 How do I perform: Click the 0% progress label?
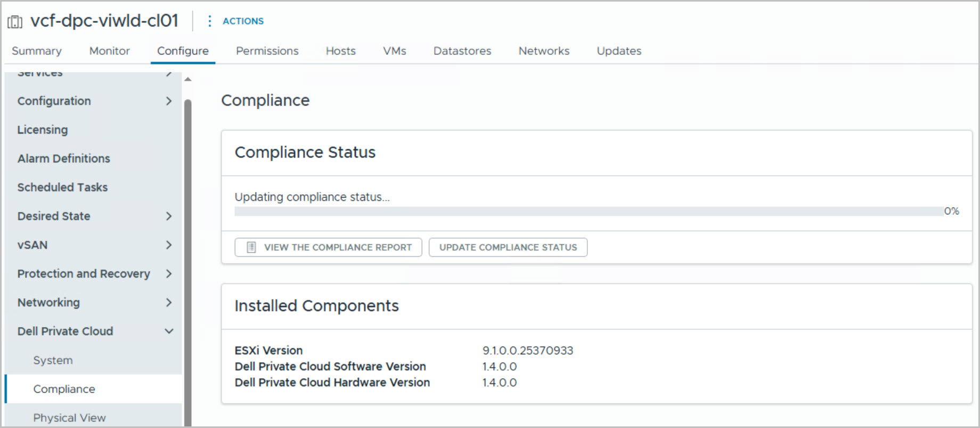[x=952, y=211]
